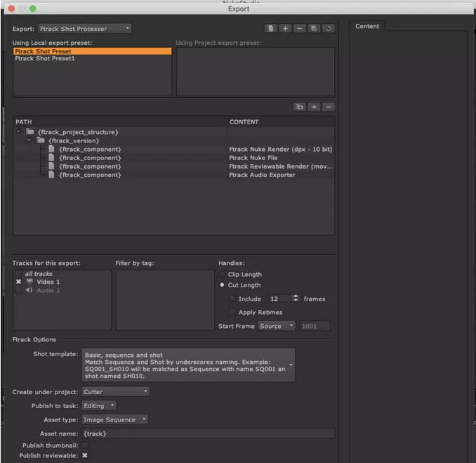The height and width of the screenshot is (463, 476).
Task: Open the Export processor dropdown
Action: point(85,29)
